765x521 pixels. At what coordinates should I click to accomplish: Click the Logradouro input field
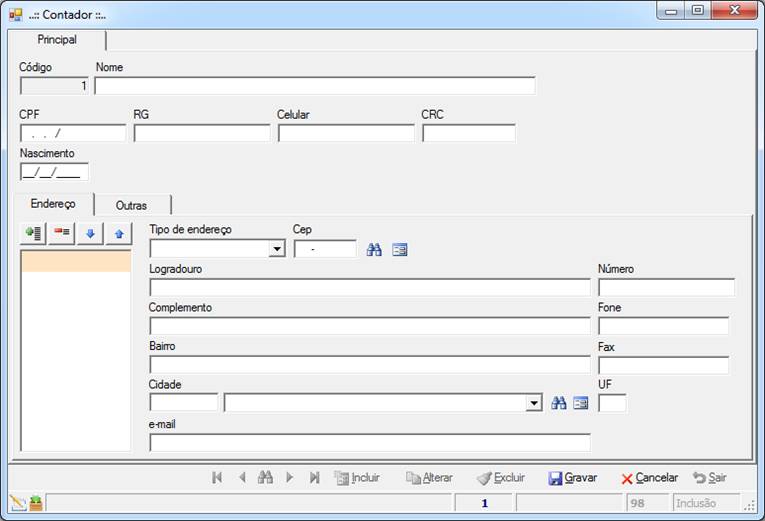[x=370, y=287]
